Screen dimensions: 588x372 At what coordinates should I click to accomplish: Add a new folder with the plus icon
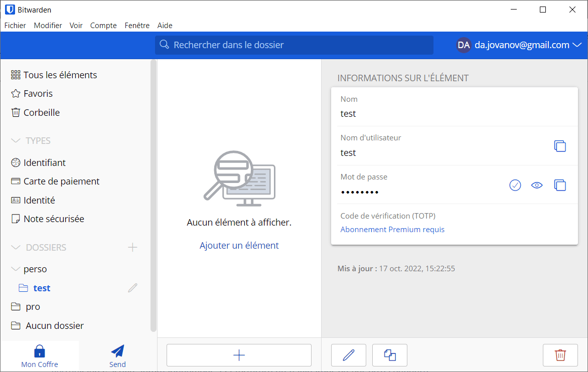tap(132, 247)
